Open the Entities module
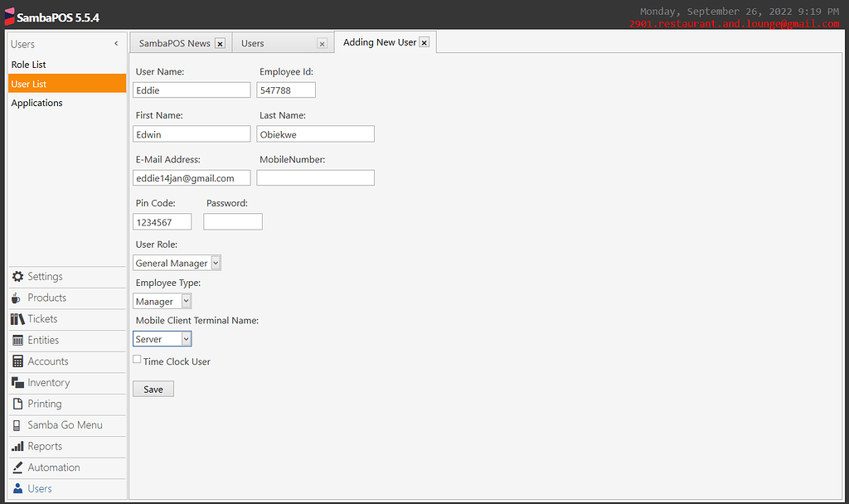The image size is (849, 504). pyautogui.click(x=45, y=340)
